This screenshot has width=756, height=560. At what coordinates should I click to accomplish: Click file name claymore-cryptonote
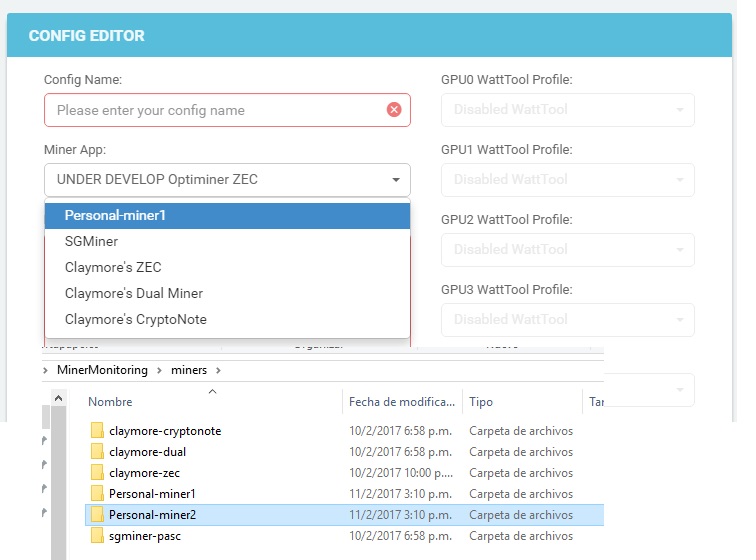point(165,431)
